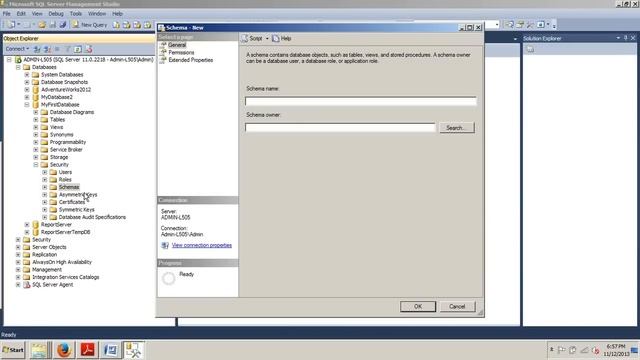This screenshot has height=360, width=640.
Task: Click the Connect Object Explorer plug icon
Action: [x=37, y=49]
